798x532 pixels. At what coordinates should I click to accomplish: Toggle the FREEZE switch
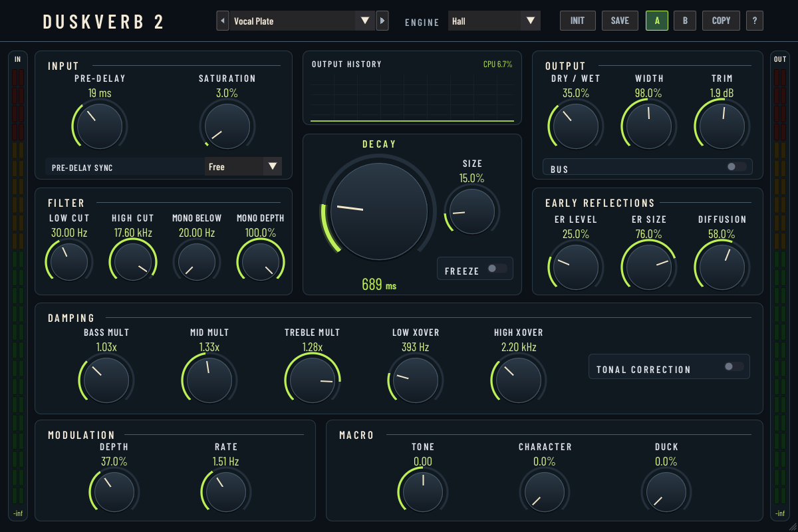[497, 269]
